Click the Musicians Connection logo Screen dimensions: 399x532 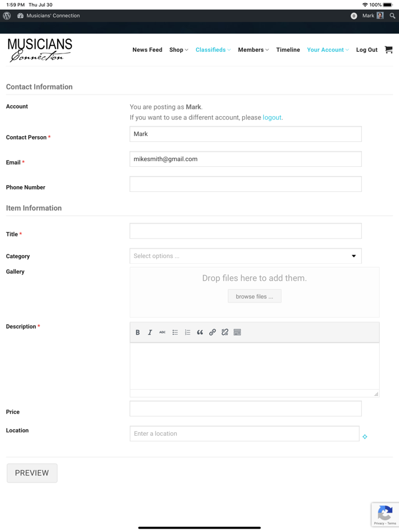tap(39, 50)
